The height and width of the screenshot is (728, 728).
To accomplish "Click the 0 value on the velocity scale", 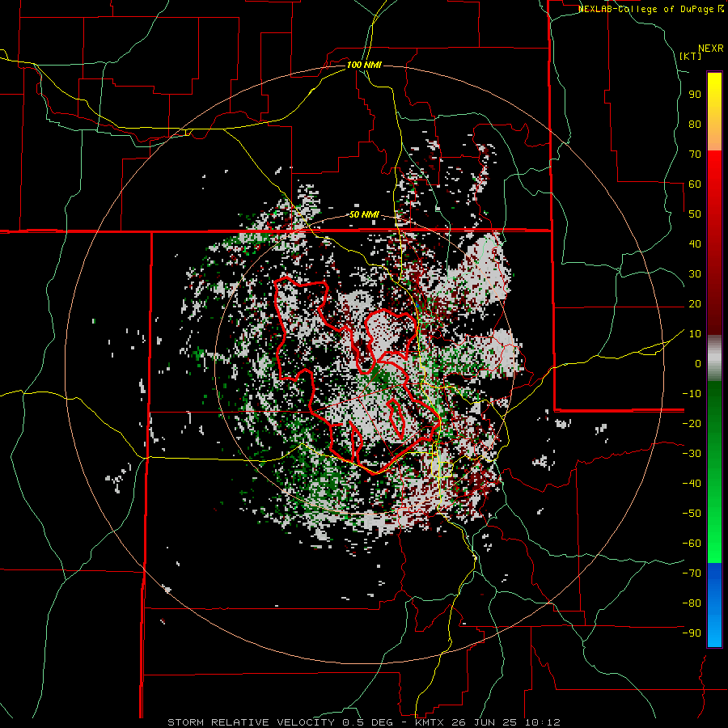I will (698, 364).
